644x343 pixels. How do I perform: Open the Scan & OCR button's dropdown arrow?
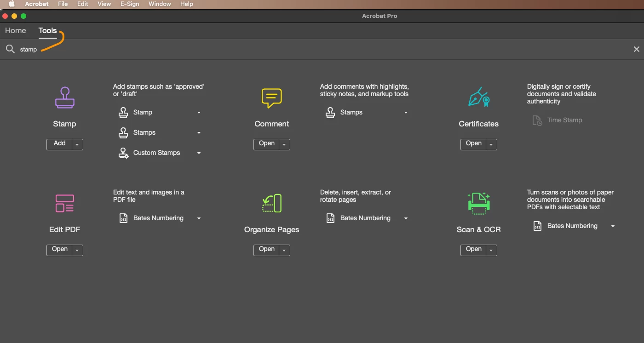point(492,250)
